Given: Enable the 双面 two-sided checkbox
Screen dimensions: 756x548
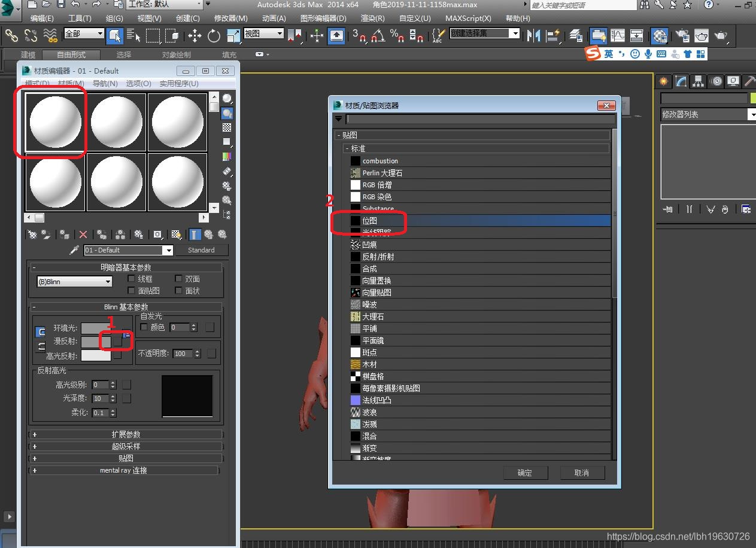Looking at the screenshot, I should [179, 279].
